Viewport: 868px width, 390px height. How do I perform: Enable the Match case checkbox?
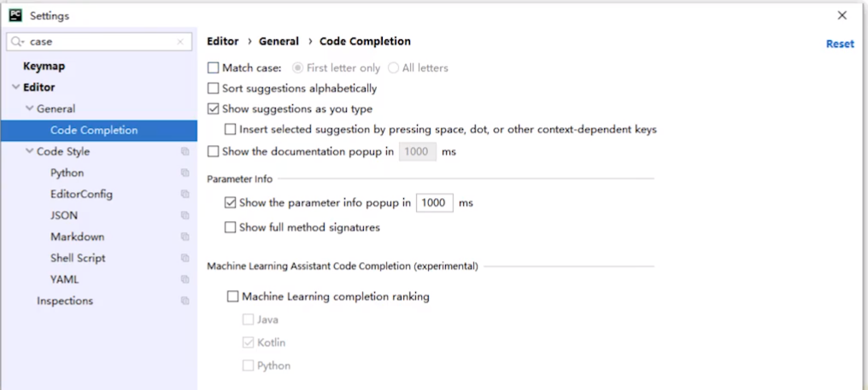point(213,68)
